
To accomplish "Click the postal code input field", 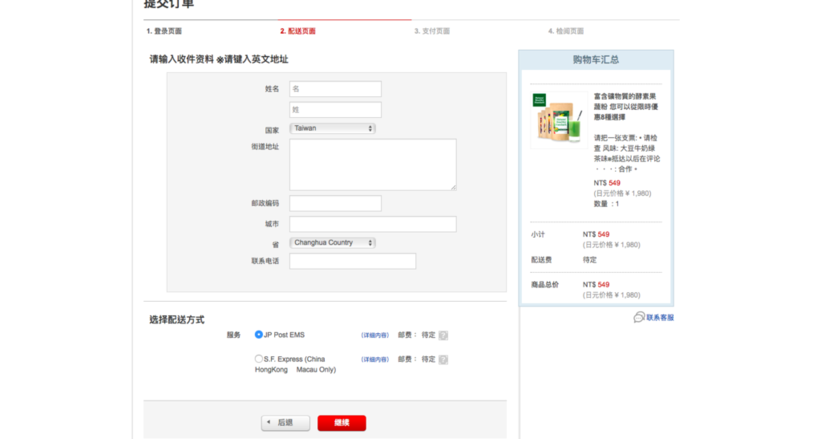I will [335, 203].
